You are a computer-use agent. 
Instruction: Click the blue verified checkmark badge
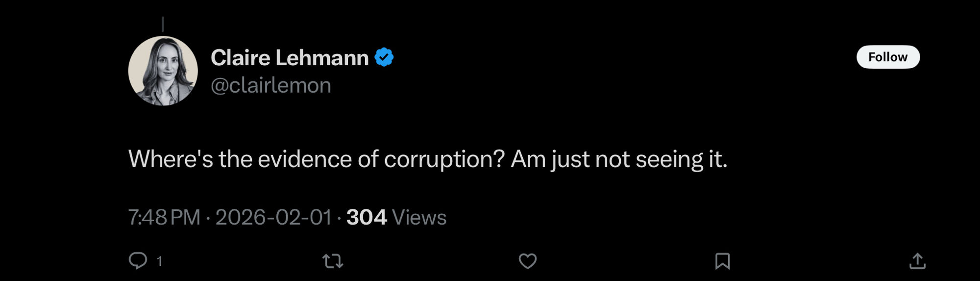coord(384,57)
